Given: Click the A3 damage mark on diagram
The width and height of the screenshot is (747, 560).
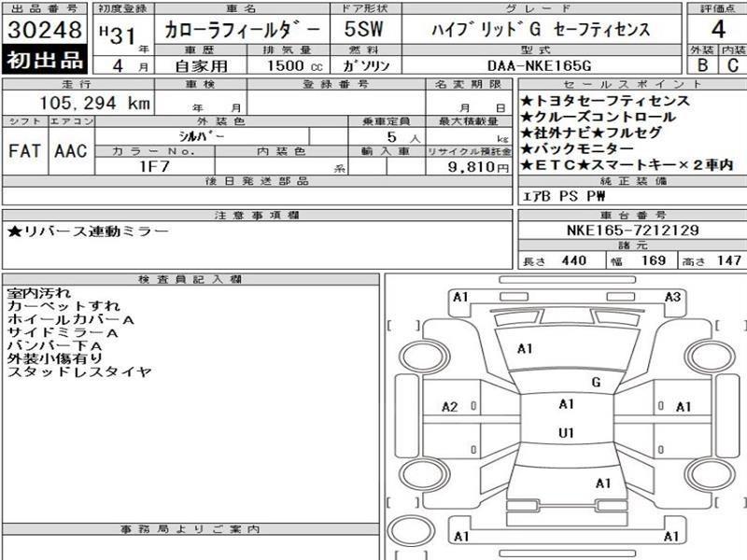Looking at the screenshot, I should tap(672, 297).
